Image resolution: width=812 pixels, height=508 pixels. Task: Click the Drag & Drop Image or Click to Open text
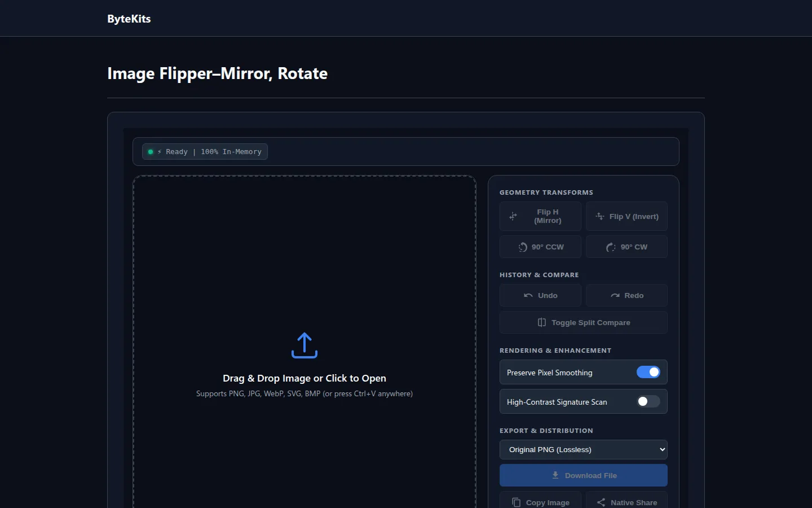click(304, 378)
